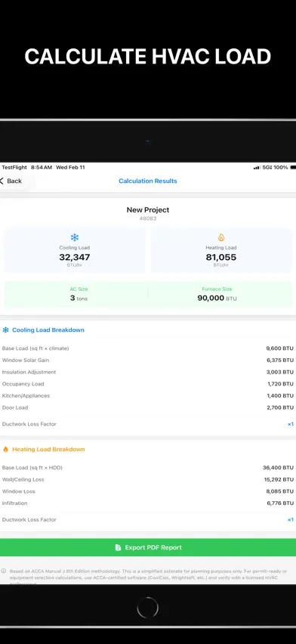
Task: Click the Furnace Size 90,000 BTU value
Action: (217, 298)
